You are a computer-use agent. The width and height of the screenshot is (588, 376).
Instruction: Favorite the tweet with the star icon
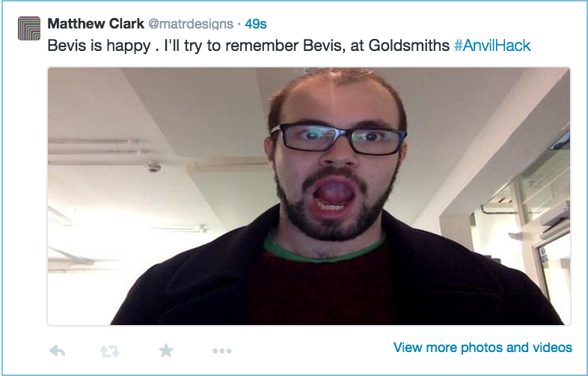(x=166, y=351)
